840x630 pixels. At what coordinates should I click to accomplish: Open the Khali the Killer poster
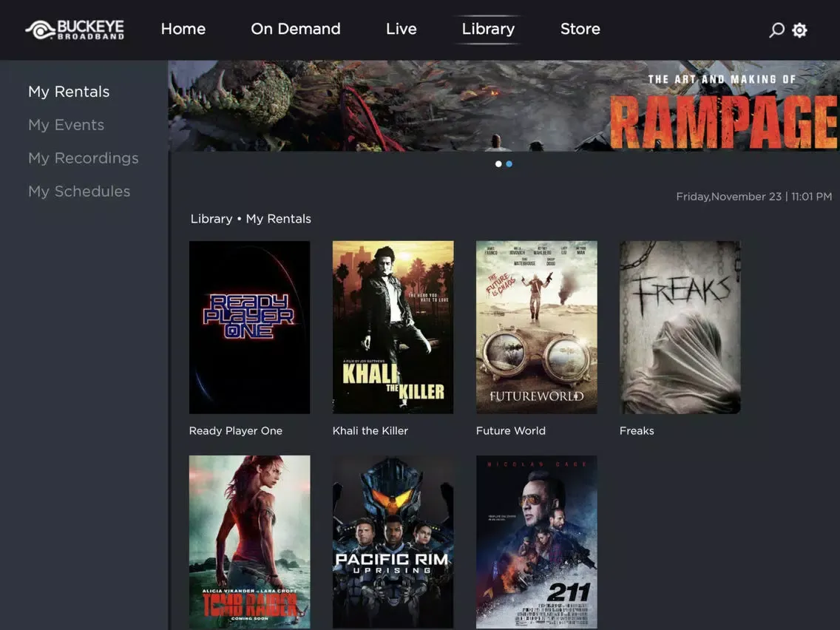coord(393,328)
